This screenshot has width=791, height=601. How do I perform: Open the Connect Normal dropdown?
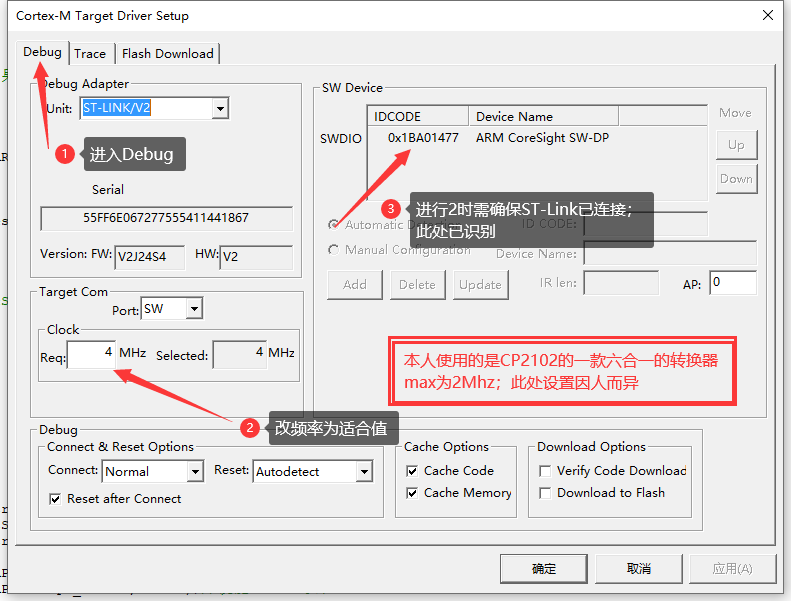[195, 472]
